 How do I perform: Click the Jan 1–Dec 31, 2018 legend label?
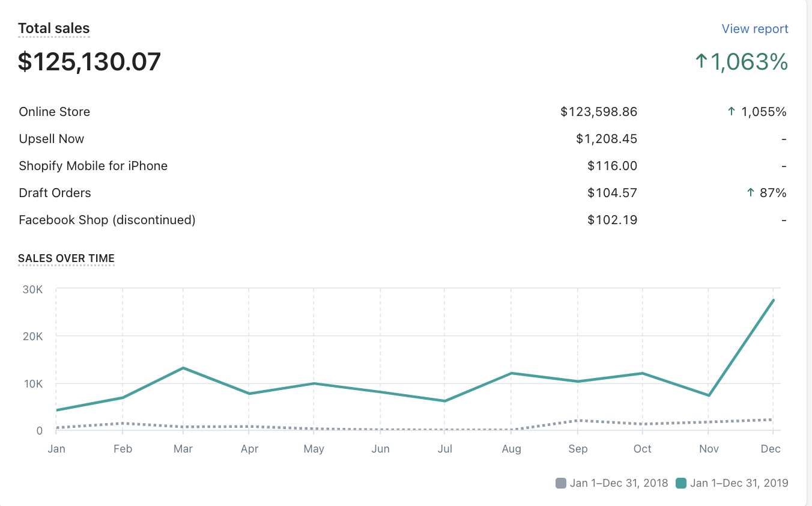(x=619, y=483)
